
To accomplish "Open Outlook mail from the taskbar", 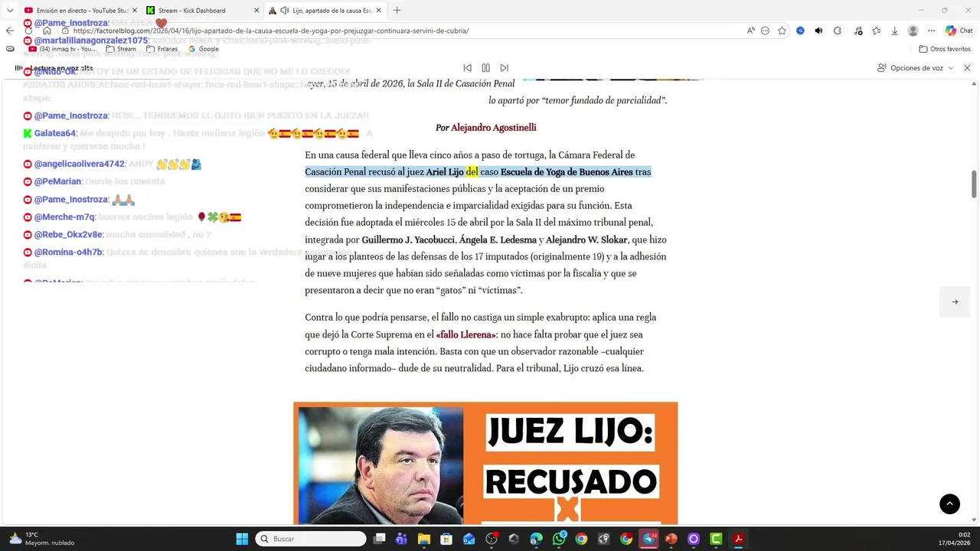I will [x=469, y=539].
